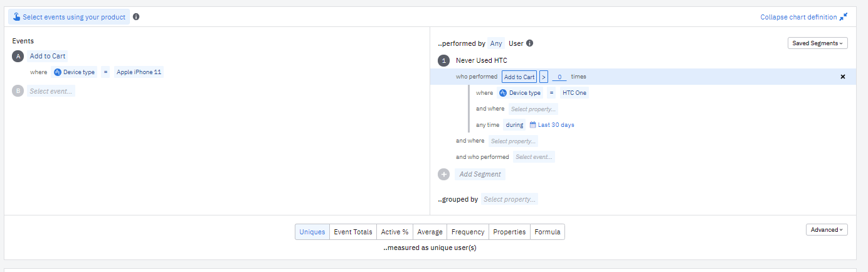Switch to the Event Totals tab
This screenshot has width=868, height=272.
353,232
